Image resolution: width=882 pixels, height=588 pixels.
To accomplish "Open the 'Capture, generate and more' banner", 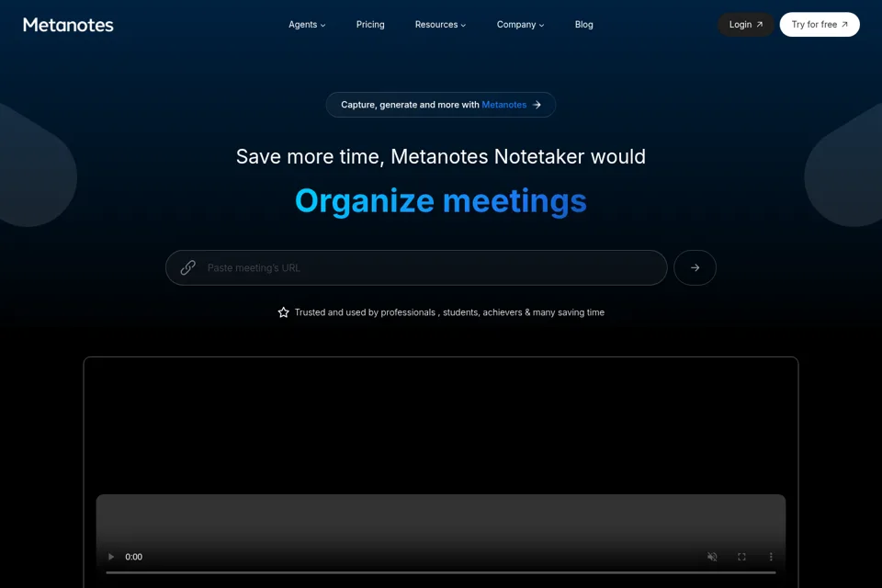I will (x=441, y=105).
